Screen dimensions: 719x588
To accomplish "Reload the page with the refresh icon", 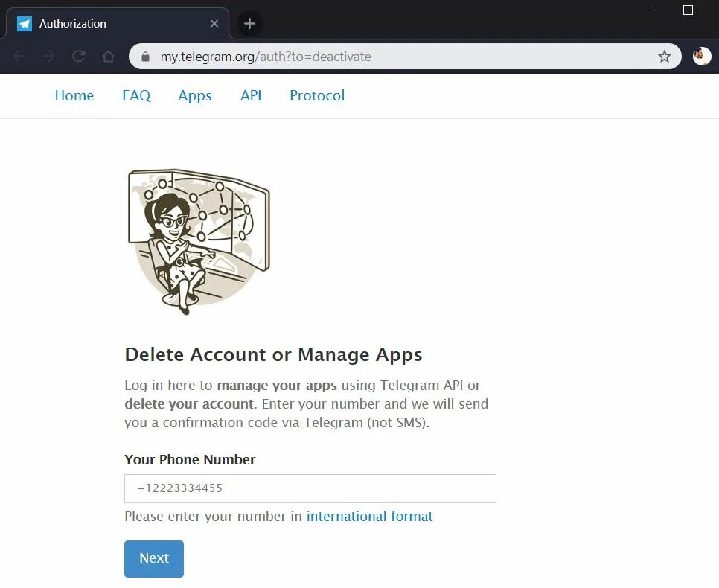I will click(x=78, y=56).
